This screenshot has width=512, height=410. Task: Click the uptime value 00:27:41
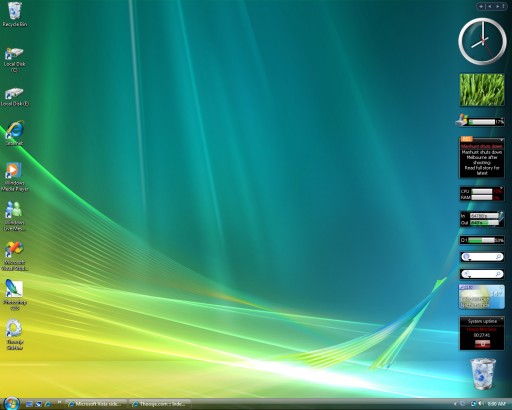(x=482, y=335)
